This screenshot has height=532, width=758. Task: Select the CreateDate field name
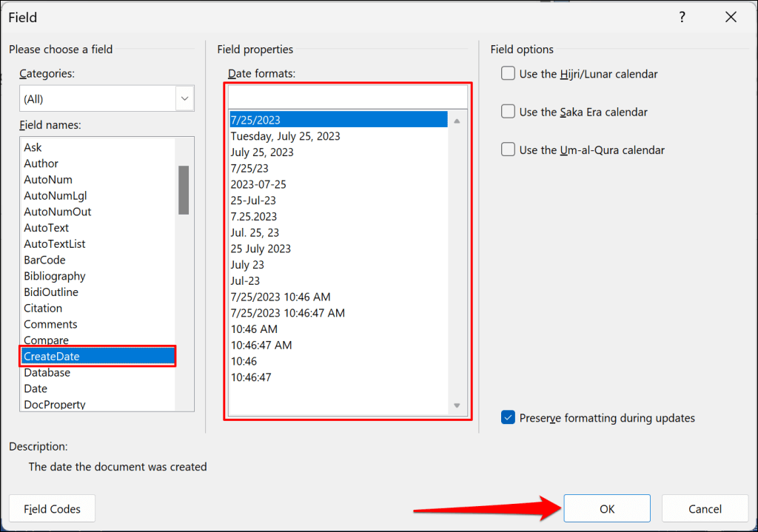[x=98, y=357]
